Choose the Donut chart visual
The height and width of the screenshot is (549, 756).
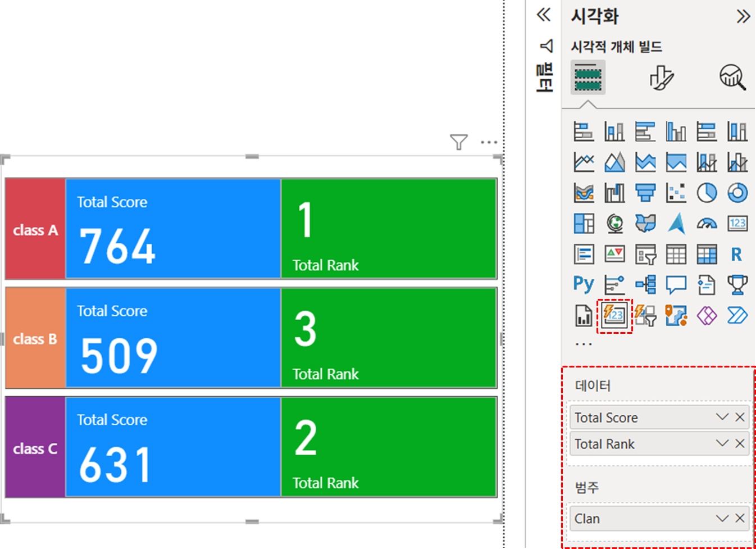click(x=737, y=193)
